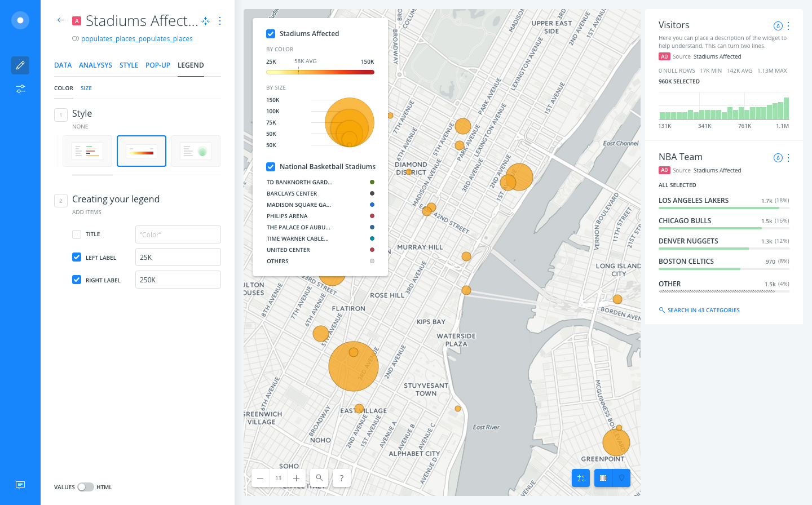Click the back arrow next to Stadiums Affected
Screen dimensions: 812x505
coord(60,20)
